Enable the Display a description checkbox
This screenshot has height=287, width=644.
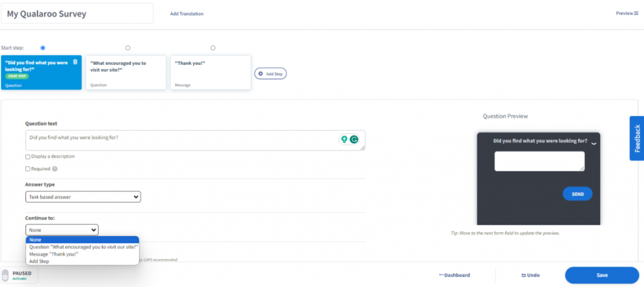28,156
